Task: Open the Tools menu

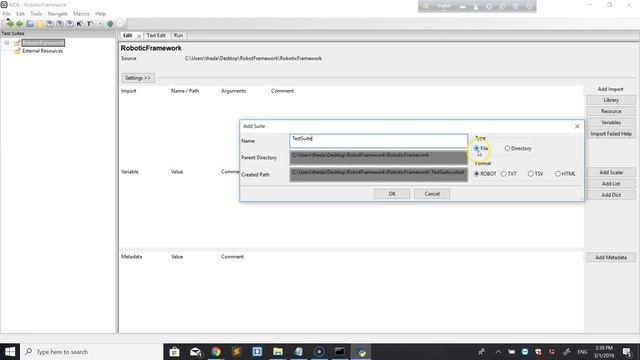Action: pos(36,13)
